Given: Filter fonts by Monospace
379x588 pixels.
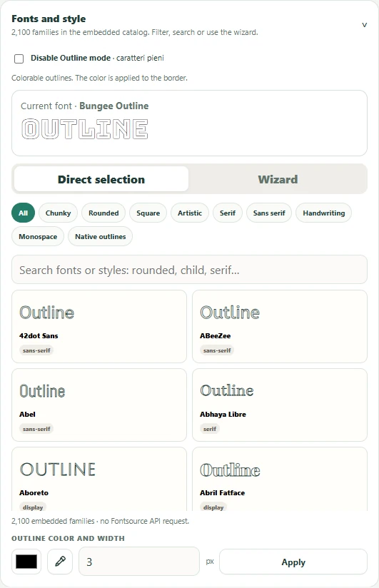Looking at the screenshot, I should click(38, 237).
